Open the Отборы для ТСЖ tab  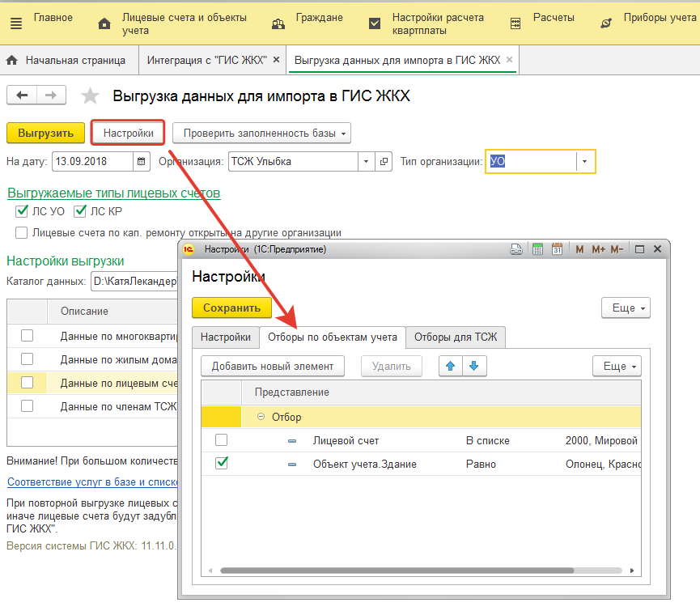pos(456,337)
